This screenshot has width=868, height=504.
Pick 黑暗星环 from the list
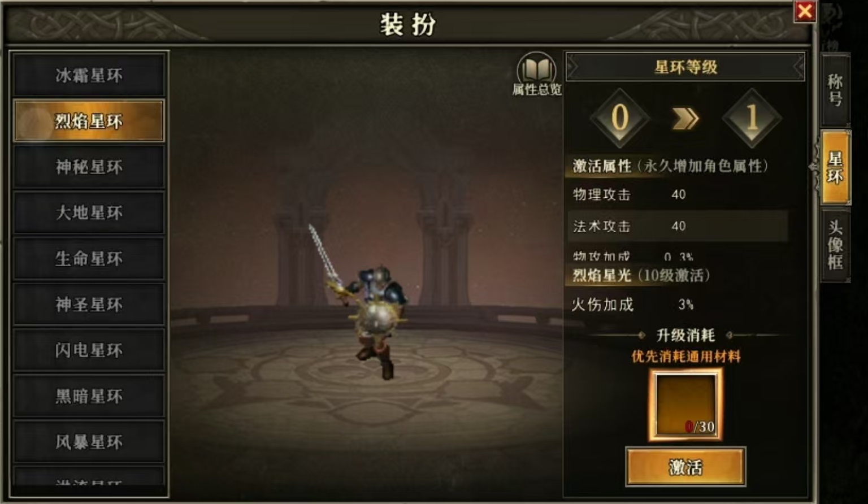click(89, 396)
